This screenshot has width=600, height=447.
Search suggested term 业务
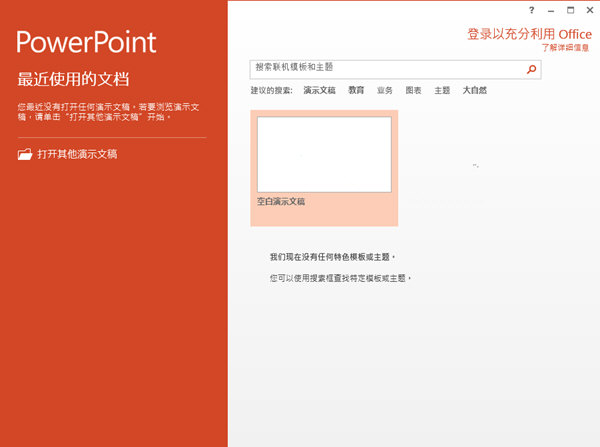[x=385, y=90]
